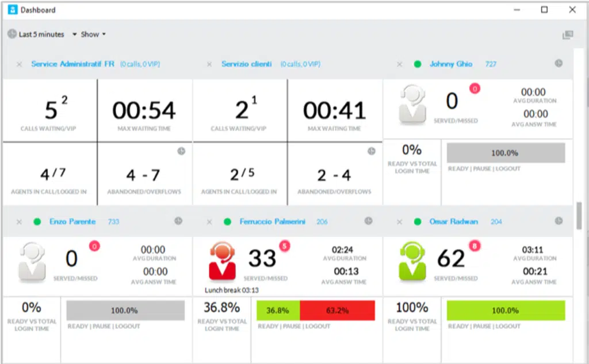Click the detach windows icon at top right
The image size is (589, 364).
[568, 35]
